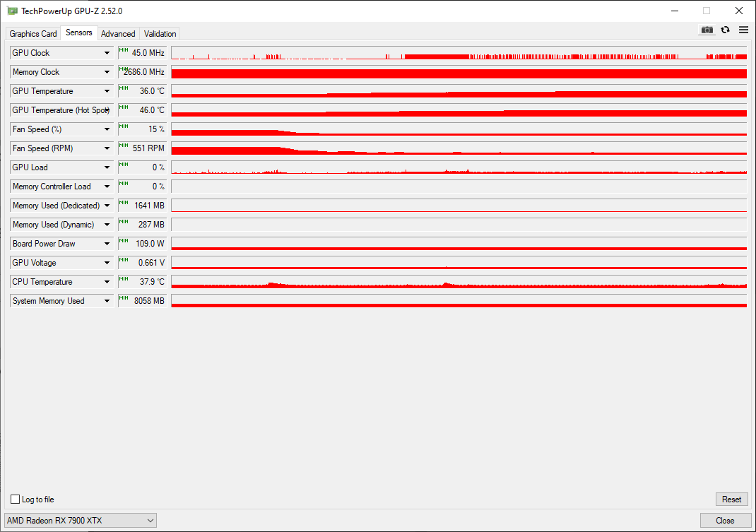Viewport: 756px width, 532px height.
Task: Click the GPU-Z app icon in title bar
Action: (x=12, y=11)
